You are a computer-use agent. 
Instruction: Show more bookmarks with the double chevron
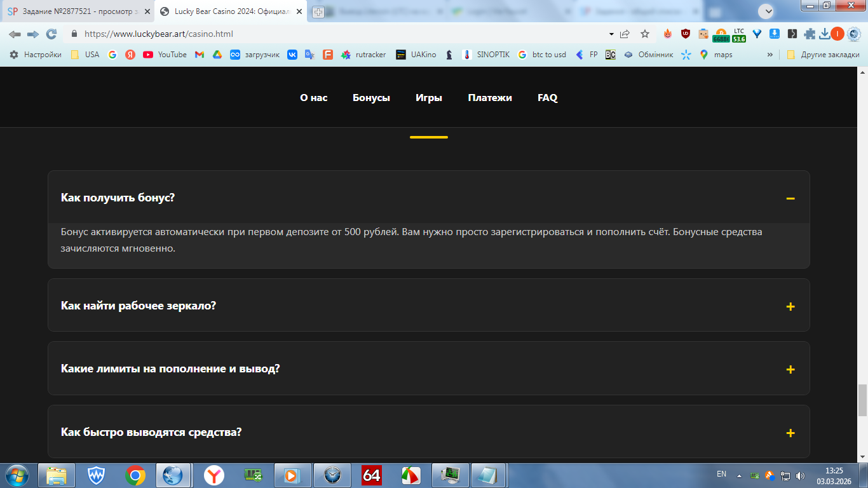(770, 55)
